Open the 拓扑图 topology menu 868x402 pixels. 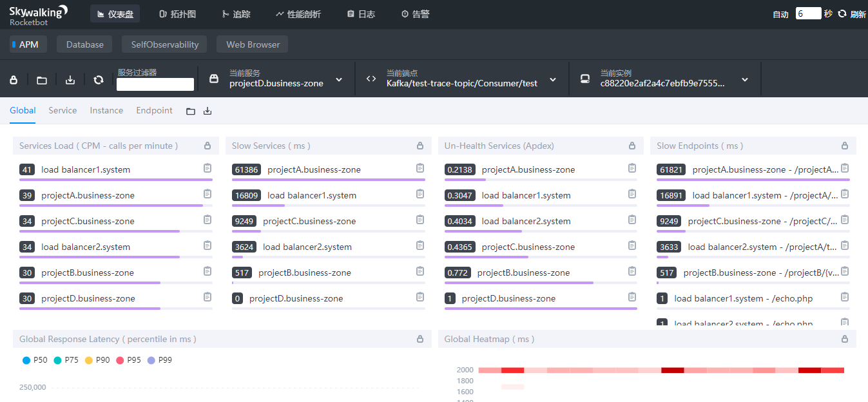[177, 14]
